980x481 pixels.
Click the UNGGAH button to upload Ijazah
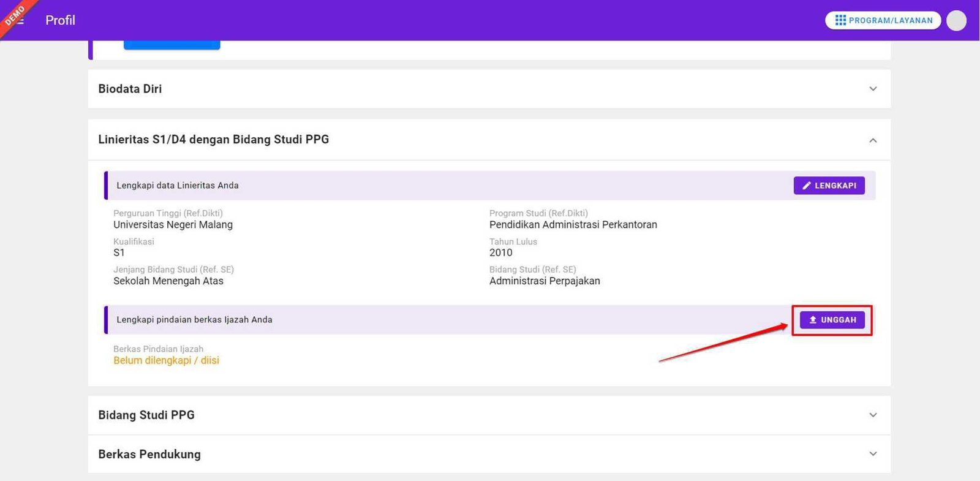(832, 320)
